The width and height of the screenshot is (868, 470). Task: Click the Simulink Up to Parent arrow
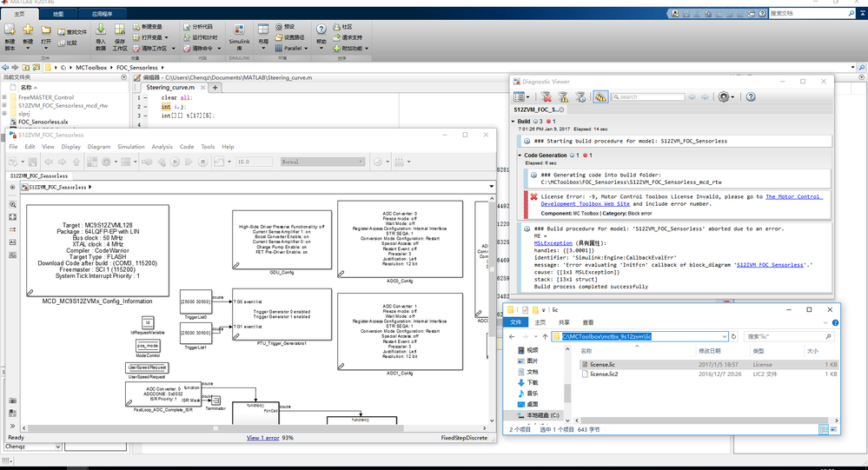(x=76, y=162)
